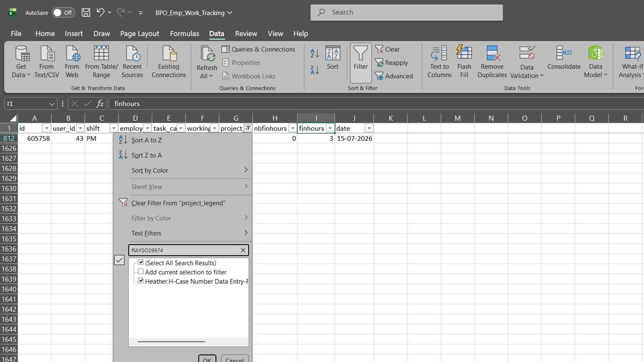Switch to the Formulas ribbon tab
The width and height of the screenshot is (644, 362).
[x=184, y=34]
